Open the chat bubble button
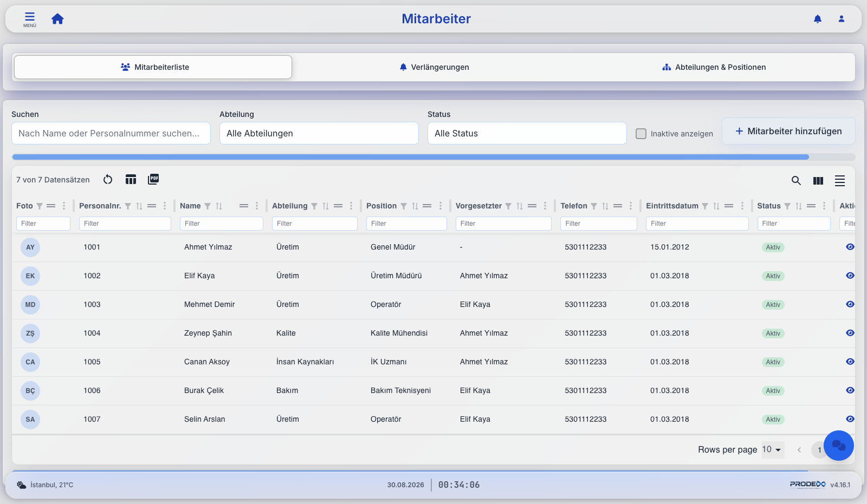The image size is (867, 504). tap(839, 446)
